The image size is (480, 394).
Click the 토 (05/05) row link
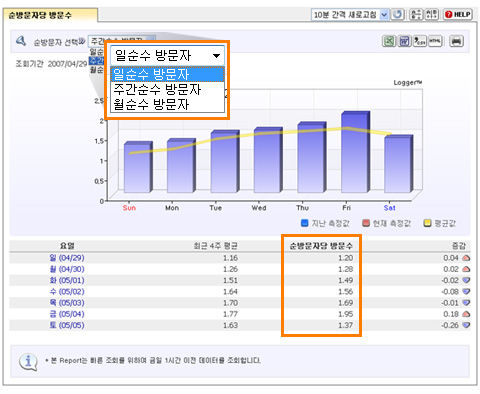point(67,325)
